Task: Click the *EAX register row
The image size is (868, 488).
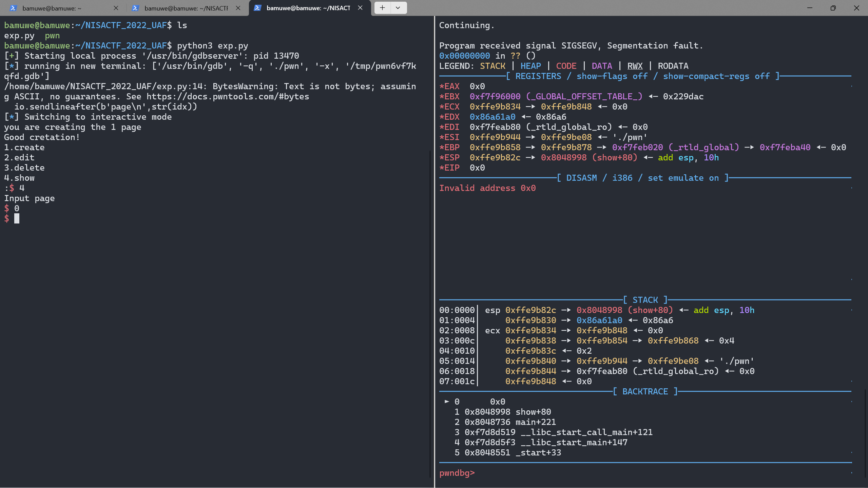Action: click(x=462, y=86)
